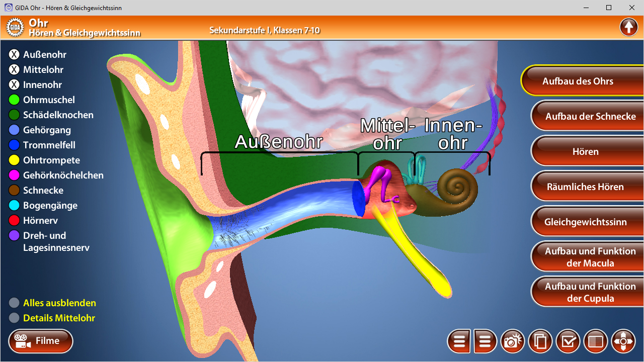The height and width of the screenshot is (362, 644).
Task: Click the copy pages icon
Action: [540, 342]
